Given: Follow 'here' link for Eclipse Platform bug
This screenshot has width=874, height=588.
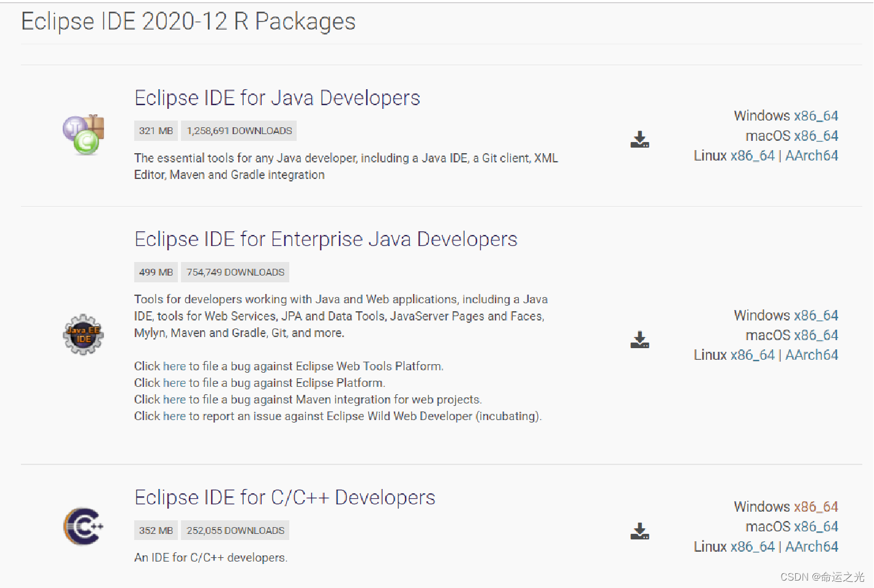Looking at the screenshot, I should (x=174, y=383).
